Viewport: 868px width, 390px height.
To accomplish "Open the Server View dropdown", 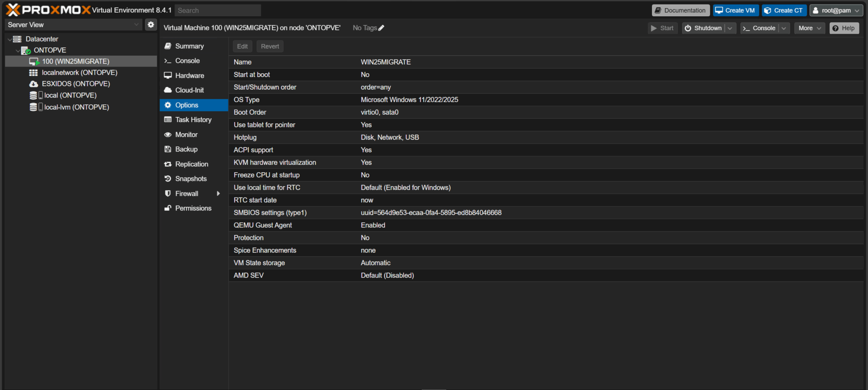I will pos(74,25).
